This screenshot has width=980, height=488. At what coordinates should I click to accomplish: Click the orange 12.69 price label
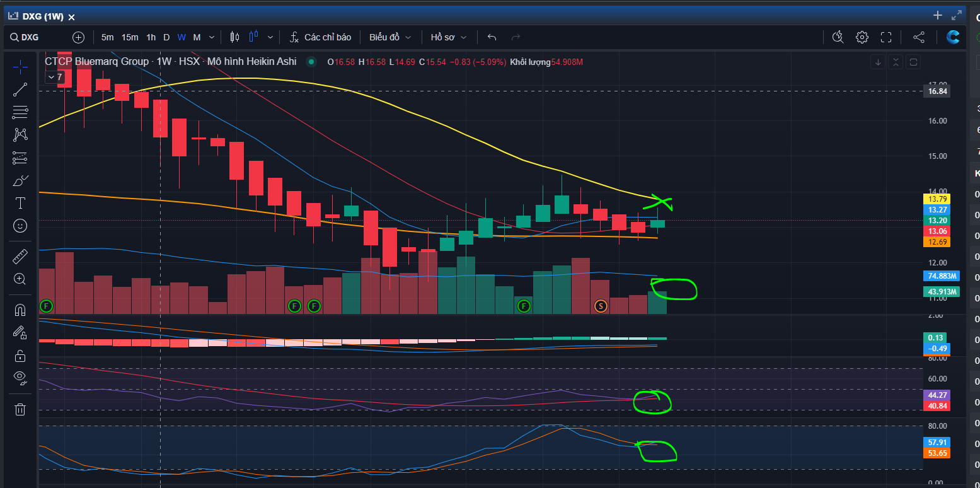click(936, 241)
